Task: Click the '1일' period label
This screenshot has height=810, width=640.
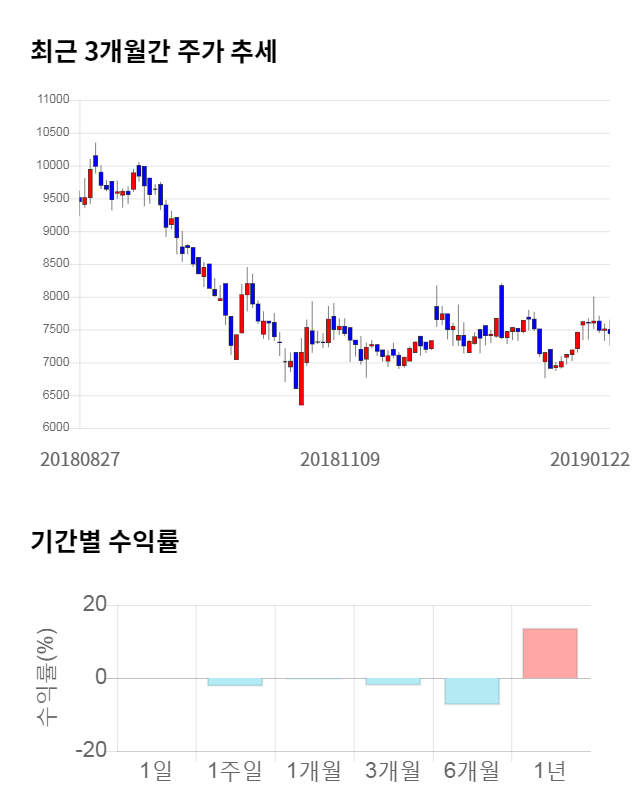Action: 156,770
